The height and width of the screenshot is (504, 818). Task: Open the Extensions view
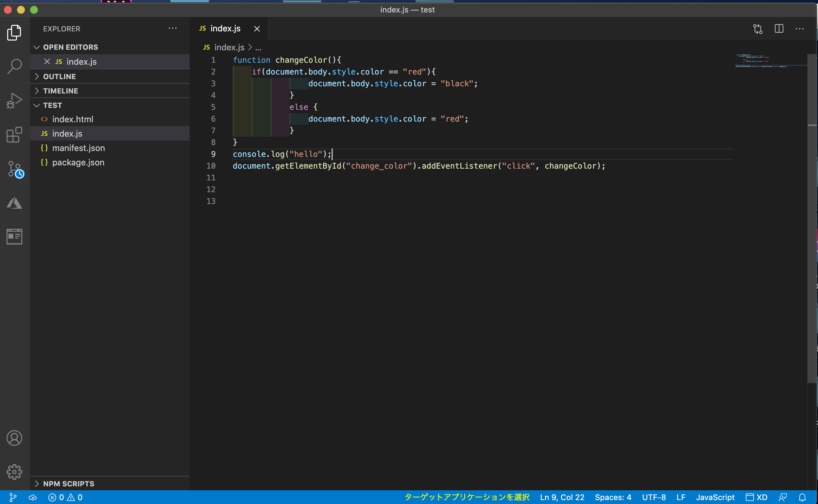(14, 135)
